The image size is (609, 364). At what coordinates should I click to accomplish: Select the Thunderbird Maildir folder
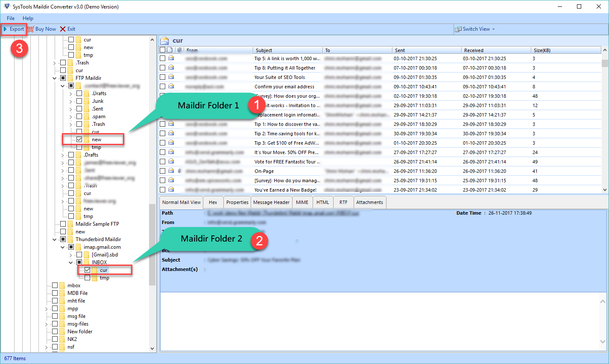[x=98, y=239]
